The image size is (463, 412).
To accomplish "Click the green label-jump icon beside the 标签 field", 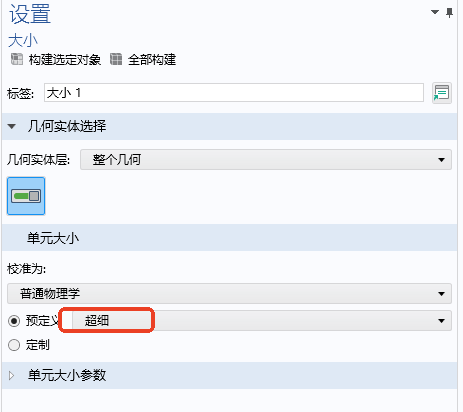I will click(442, 93).
